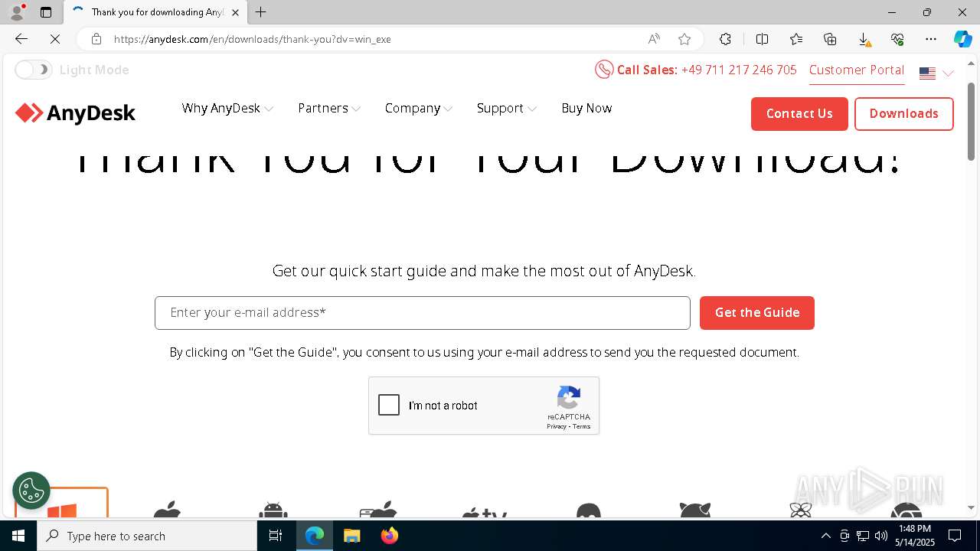Click the Contact Us button
Image resolution: width=980 pixels, height=551 pixels.
pyautogui.click(x=799, y=113)
